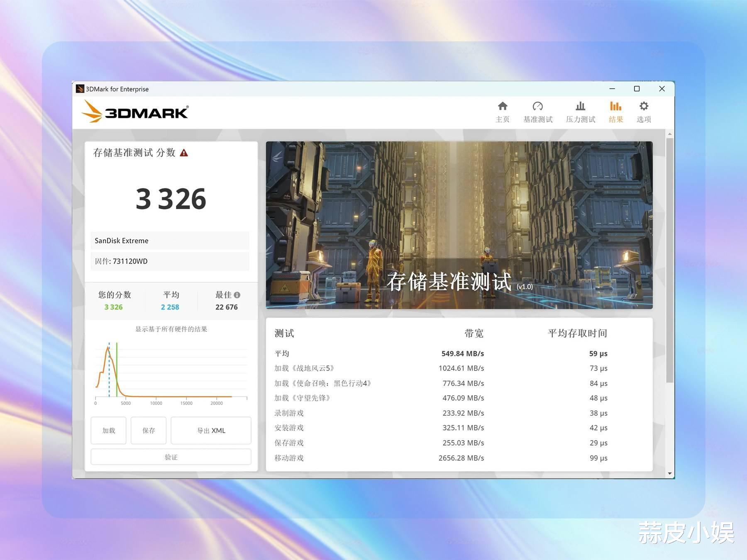
Task: Click the options gear icon
Action: [x=644, y=106]
